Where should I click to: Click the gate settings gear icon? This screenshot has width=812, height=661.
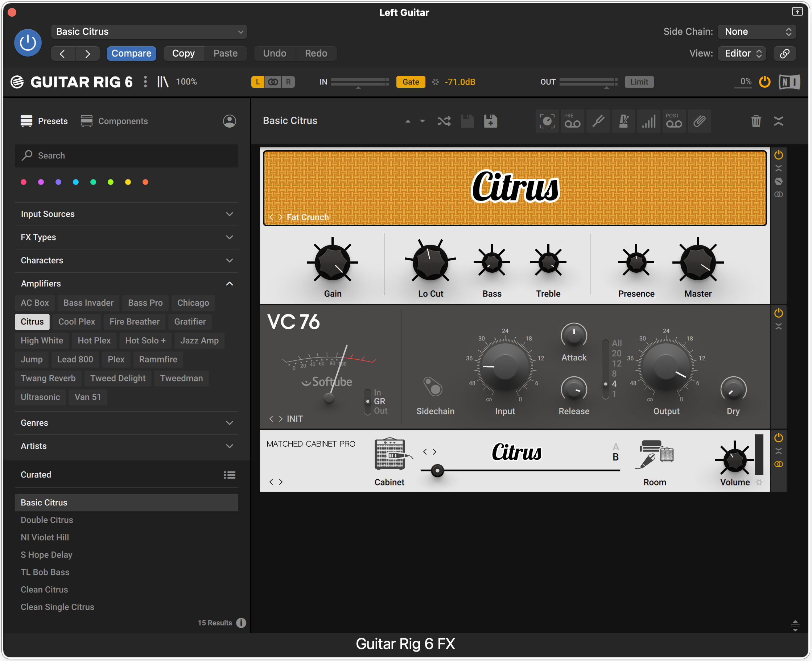click(x=435, y=82)
